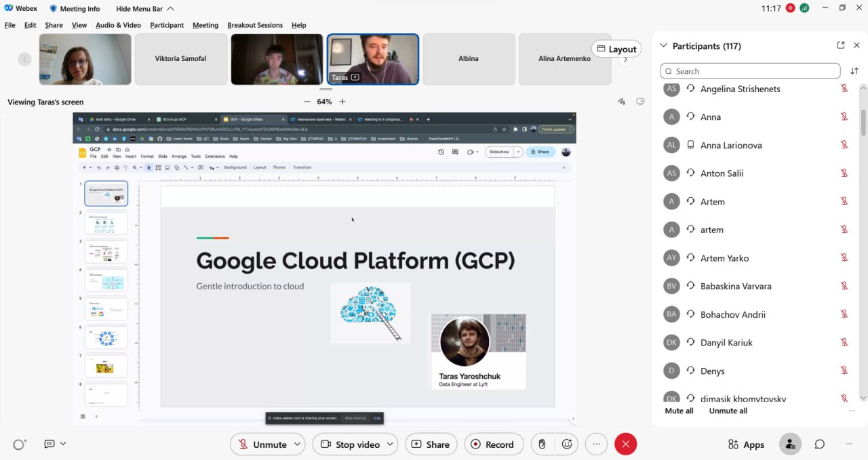Viewport: 868px width, 460px height.
Task: Show next participant videos arrow
Action: pos(625,60)
